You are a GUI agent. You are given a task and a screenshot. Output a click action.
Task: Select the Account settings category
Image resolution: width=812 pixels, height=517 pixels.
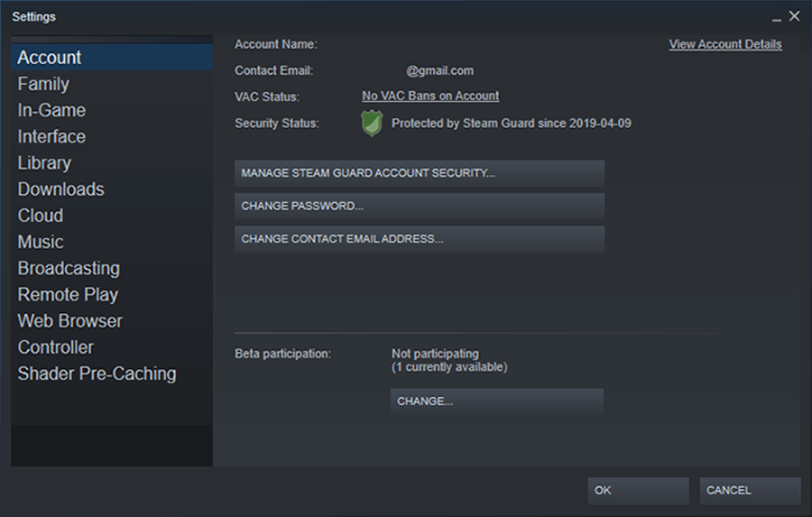coord(111,58)
